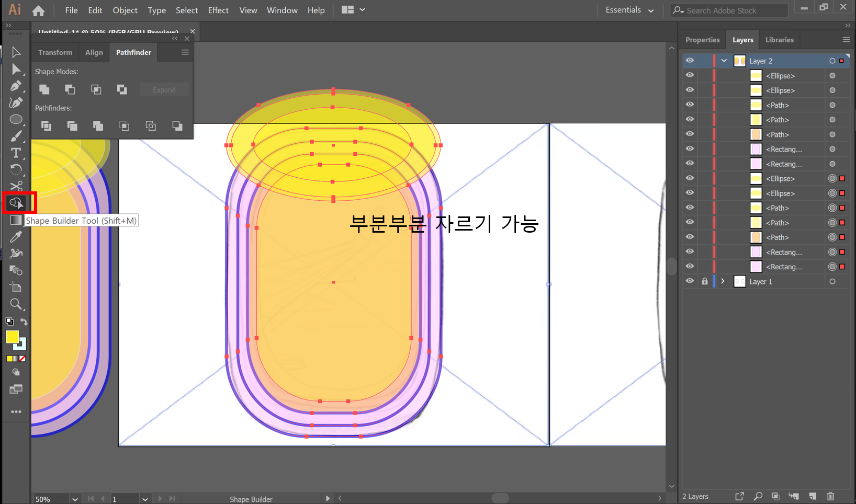The height and width of the screenshot is (504, 856).
Task: Select the Pen tool
Action: tap(16, 86)
